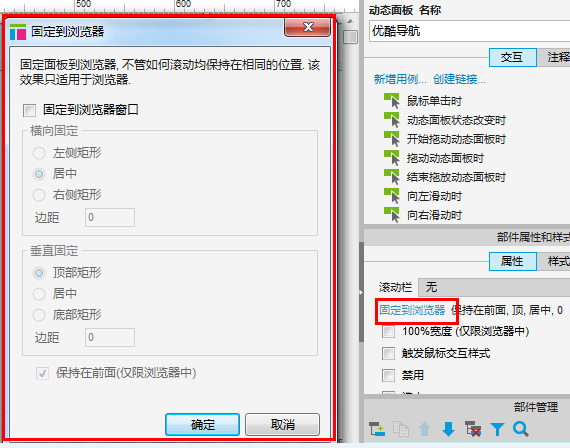
Task: Open the 滚动栏 dropdown showing 无
Action: 494,287
